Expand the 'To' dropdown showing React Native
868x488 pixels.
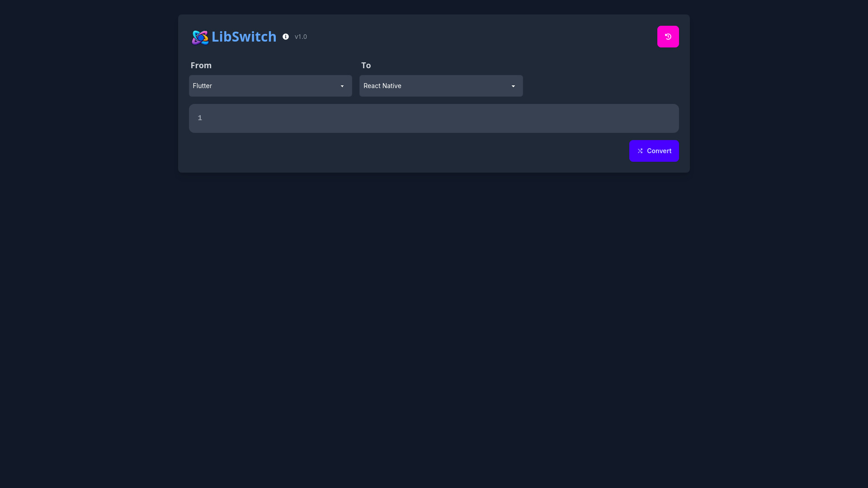pos(441,86)
